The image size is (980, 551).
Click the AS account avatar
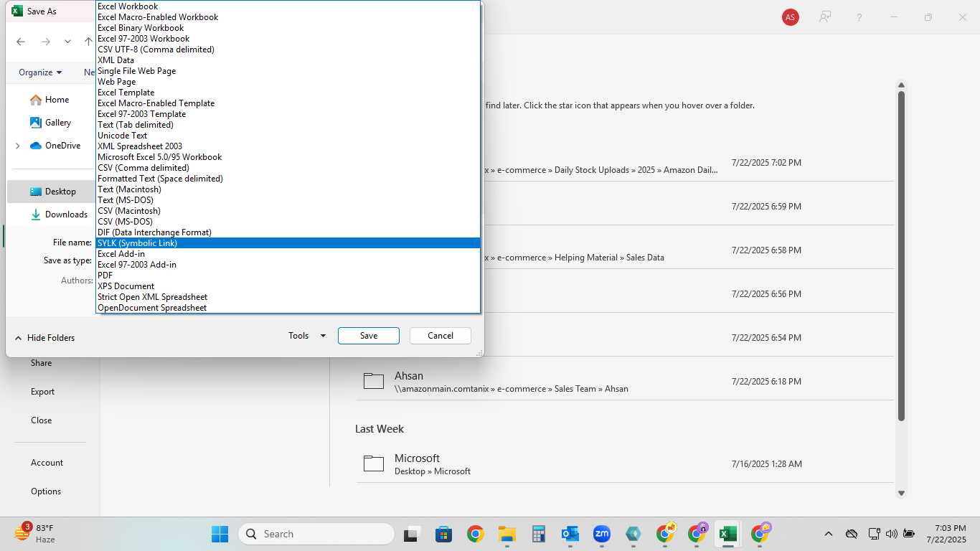pyautogui.click(x=791, y=17)
